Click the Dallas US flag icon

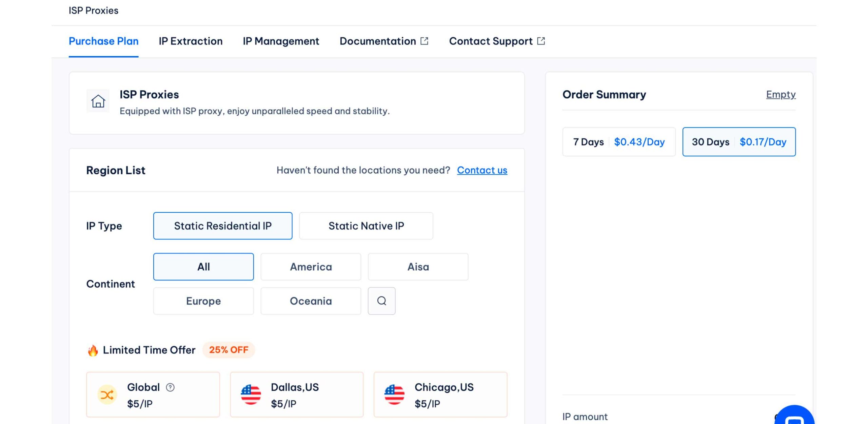point(251,394)
